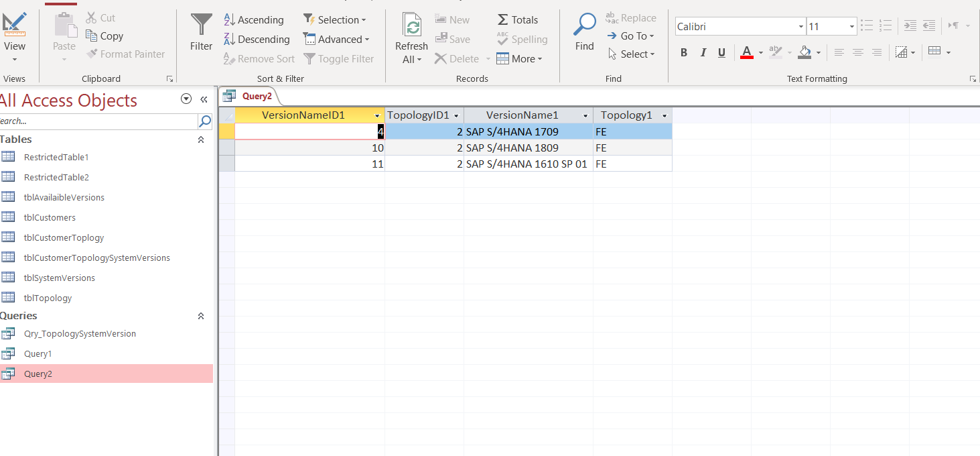The height and width of the screenshot is (456, 980).
Task: Click the navigation pane search field
Action: [98, 121]
